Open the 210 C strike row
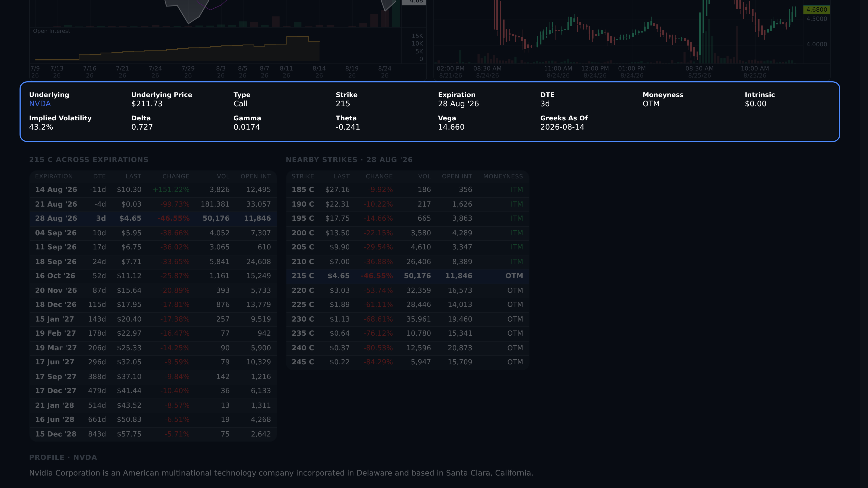This screenshot has height=488, width=868. tap(407, 262)
